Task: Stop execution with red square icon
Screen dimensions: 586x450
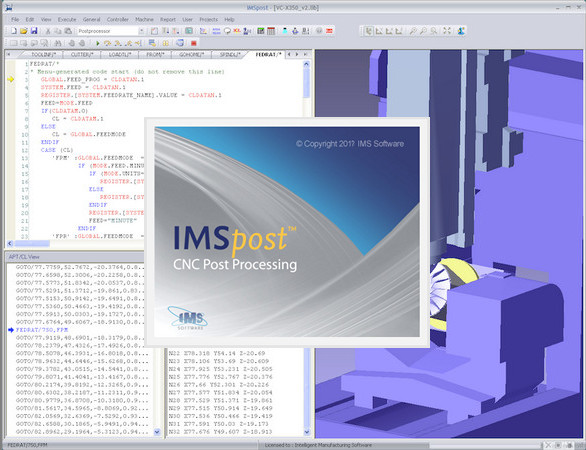Action: 194,43
